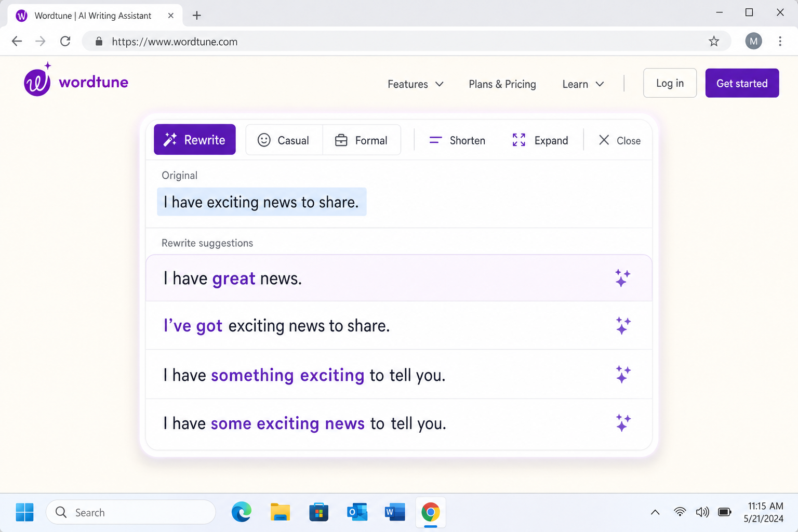Click the briefcase icon for Formal tone
Viewport: 798px width, 532px height.
pos(341,140)
